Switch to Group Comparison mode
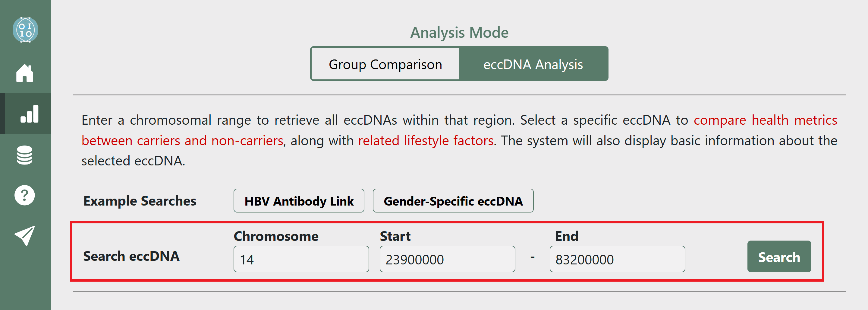The image size is (868, 310). coord(385,64)
